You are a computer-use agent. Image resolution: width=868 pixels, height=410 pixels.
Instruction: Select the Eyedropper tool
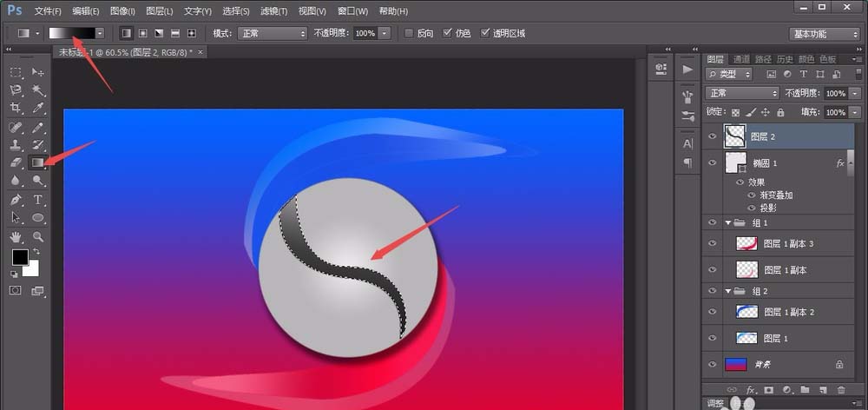coord(38,109)
